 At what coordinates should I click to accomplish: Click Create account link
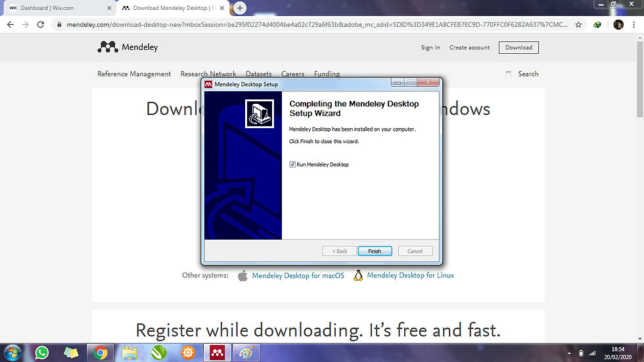[x=469, y=47]
